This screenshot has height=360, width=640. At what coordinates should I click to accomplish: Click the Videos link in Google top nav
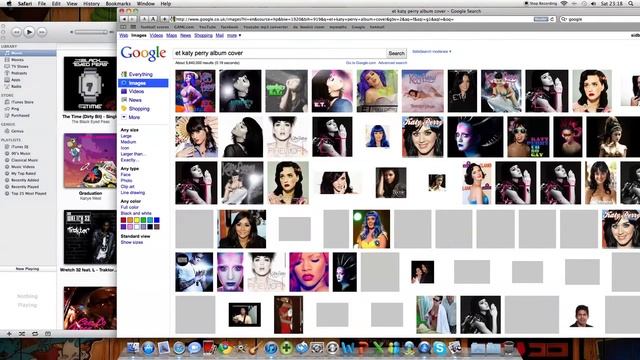156,36
